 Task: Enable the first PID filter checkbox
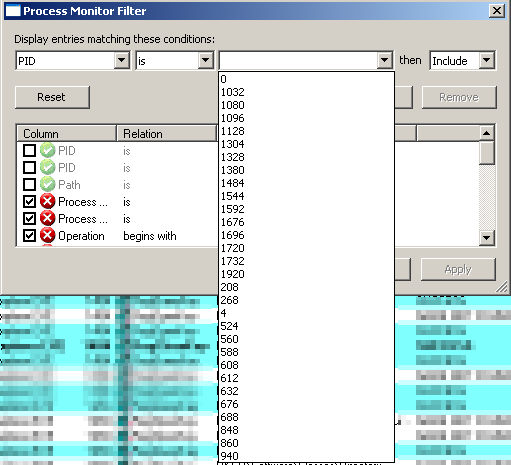click(x=29, y=150)
